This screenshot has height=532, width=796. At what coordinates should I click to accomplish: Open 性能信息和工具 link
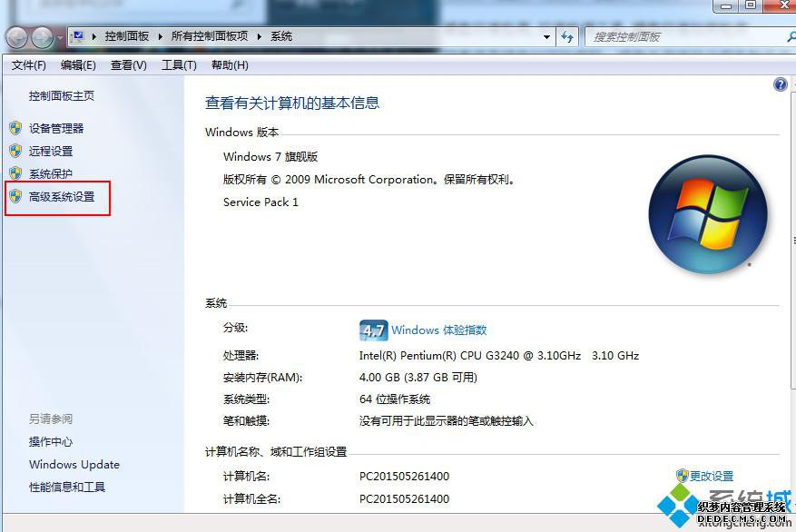click(67, 488)
